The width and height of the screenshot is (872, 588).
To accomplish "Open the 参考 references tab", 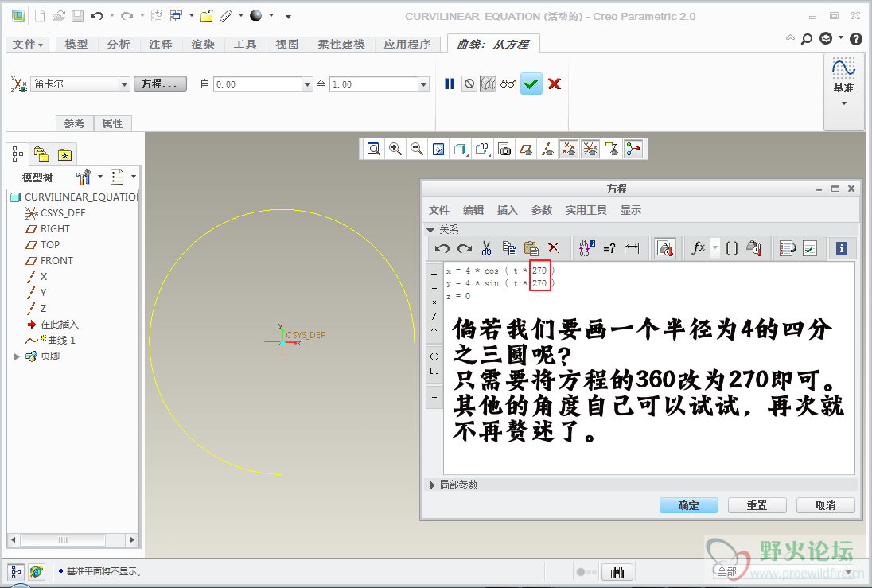I will pos(75,123).
